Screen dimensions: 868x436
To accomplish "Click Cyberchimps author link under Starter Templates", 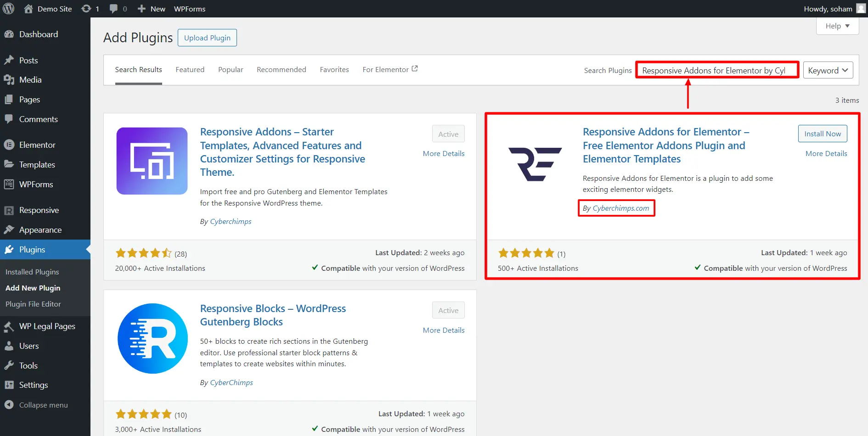I will pos(231,222).
